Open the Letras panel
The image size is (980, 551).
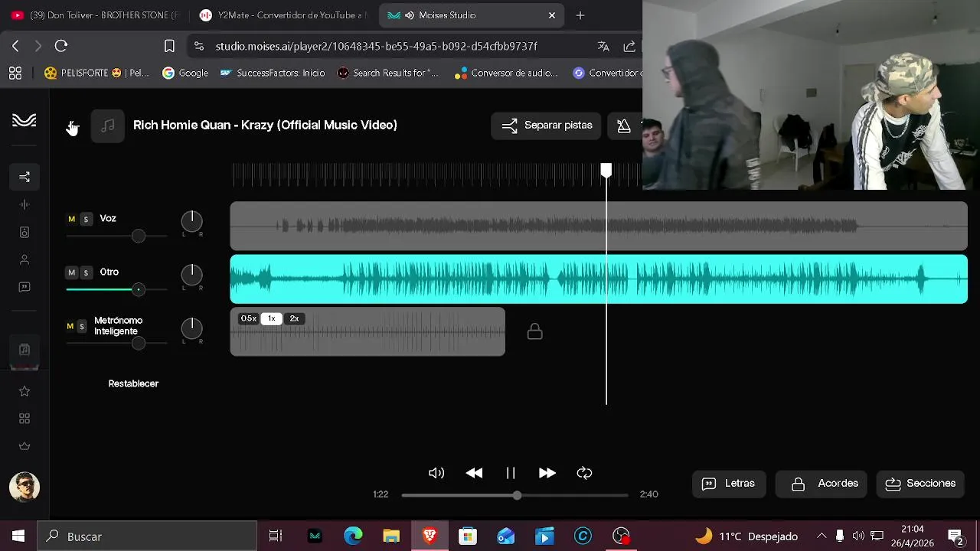[729, 484]
